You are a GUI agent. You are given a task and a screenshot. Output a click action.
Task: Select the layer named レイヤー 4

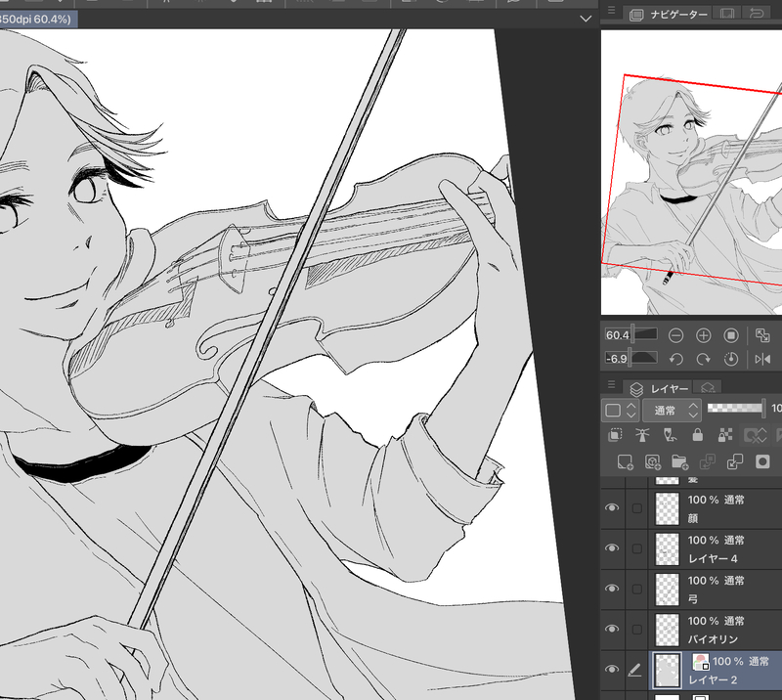[x=713, y=559]
